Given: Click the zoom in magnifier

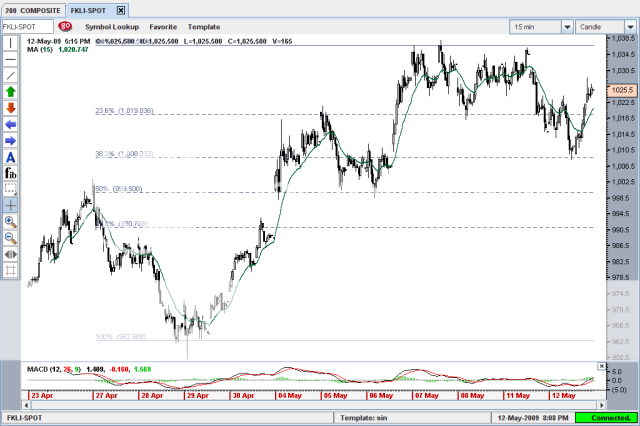Looking at the screenshot, I should (10, 221).
